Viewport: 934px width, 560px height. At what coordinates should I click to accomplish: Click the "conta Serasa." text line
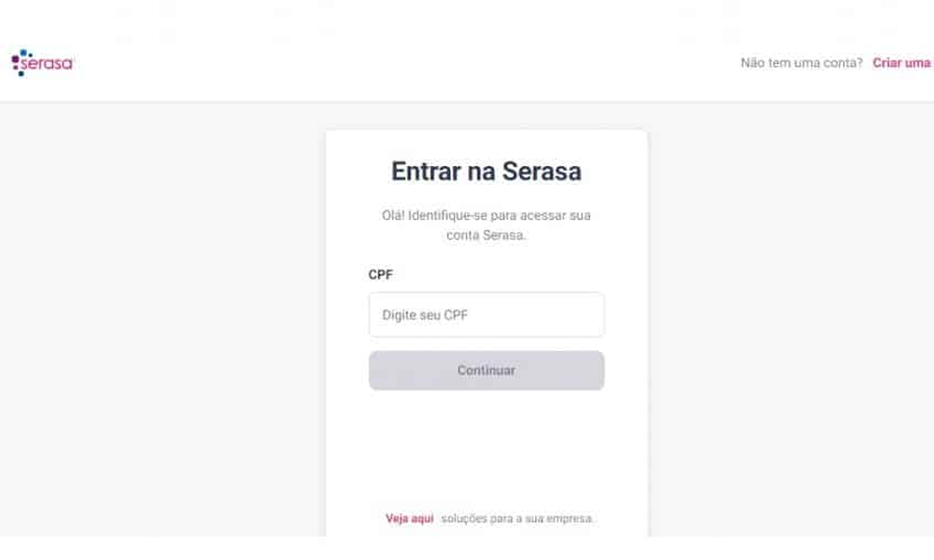coord(486,236)
